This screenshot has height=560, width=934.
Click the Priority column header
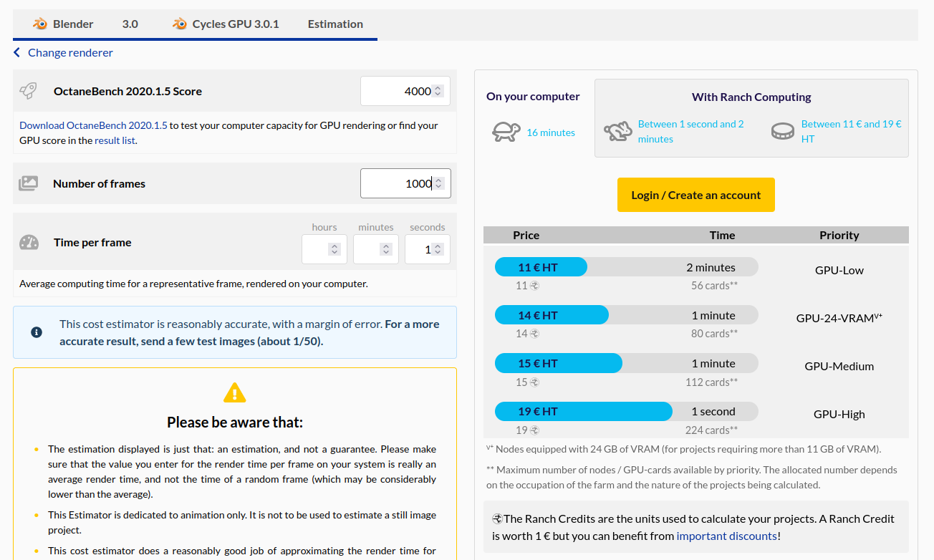[x=839, y=235]
